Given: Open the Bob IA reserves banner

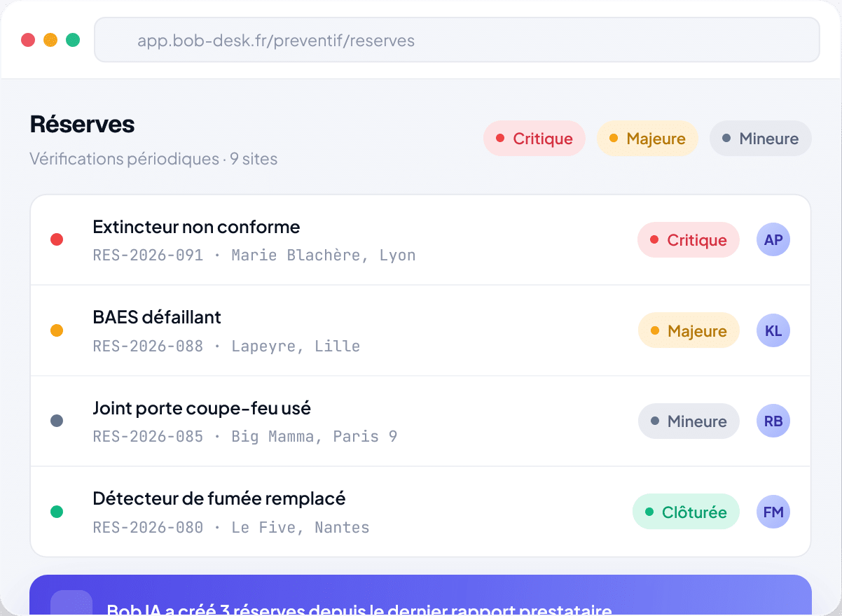Looking at the screenshot, I should click(x=420, y=596).
